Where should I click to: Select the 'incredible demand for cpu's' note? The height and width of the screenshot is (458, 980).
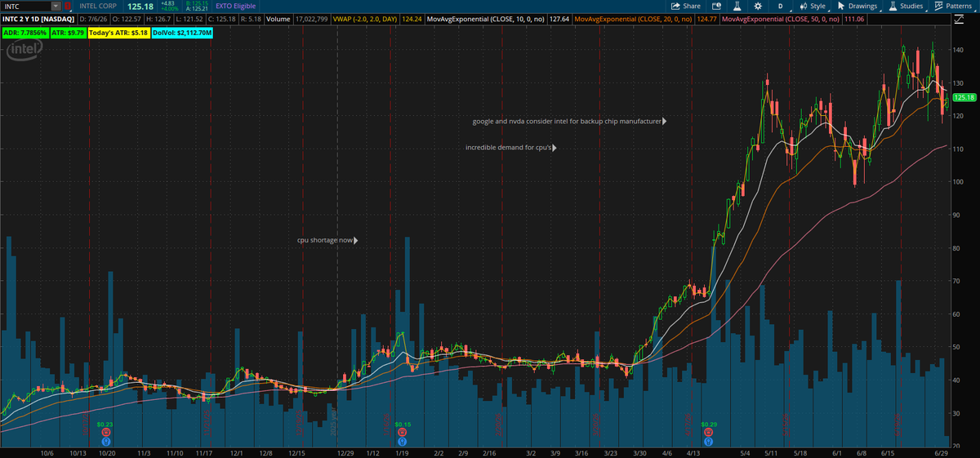pos(510,148)
